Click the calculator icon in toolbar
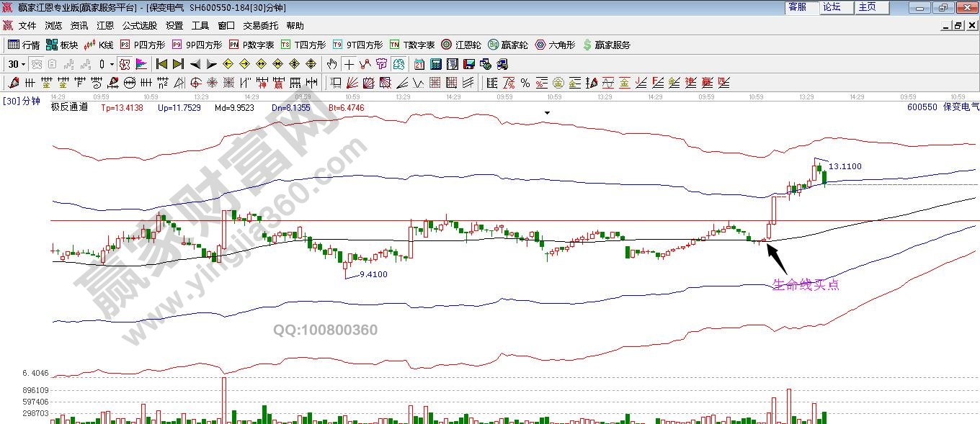This screenshot has height=424, width=980. click(436, 64)
